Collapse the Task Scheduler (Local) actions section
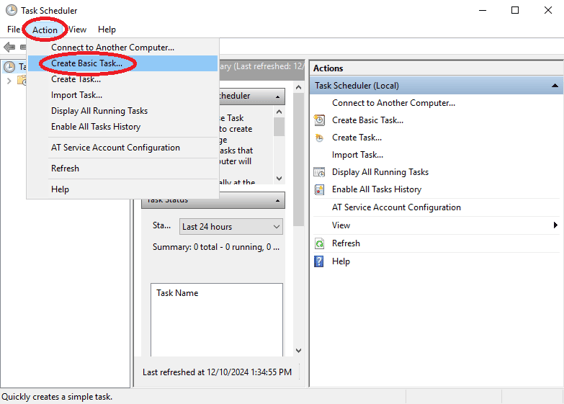564x404 pixels. [x=555, y=86]
